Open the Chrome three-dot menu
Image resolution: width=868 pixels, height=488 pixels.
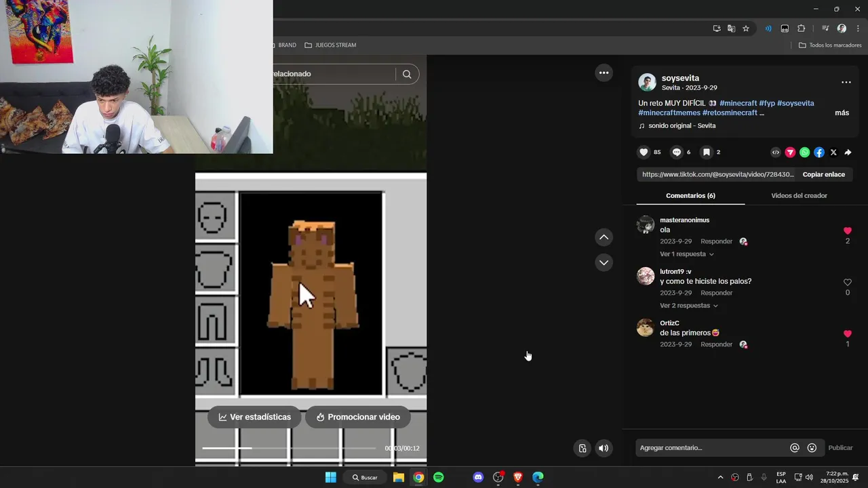(857, 28)
